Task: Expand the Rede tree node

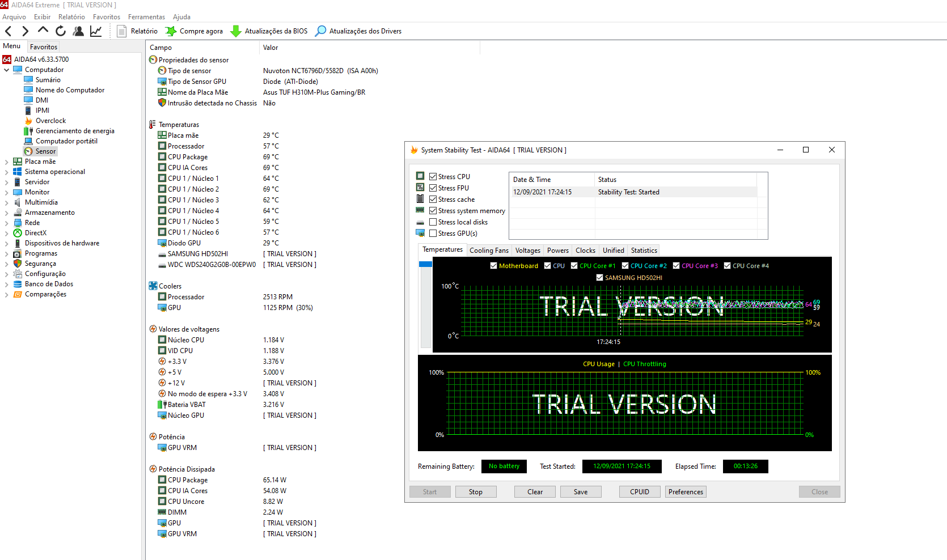Action: (7, 223)
